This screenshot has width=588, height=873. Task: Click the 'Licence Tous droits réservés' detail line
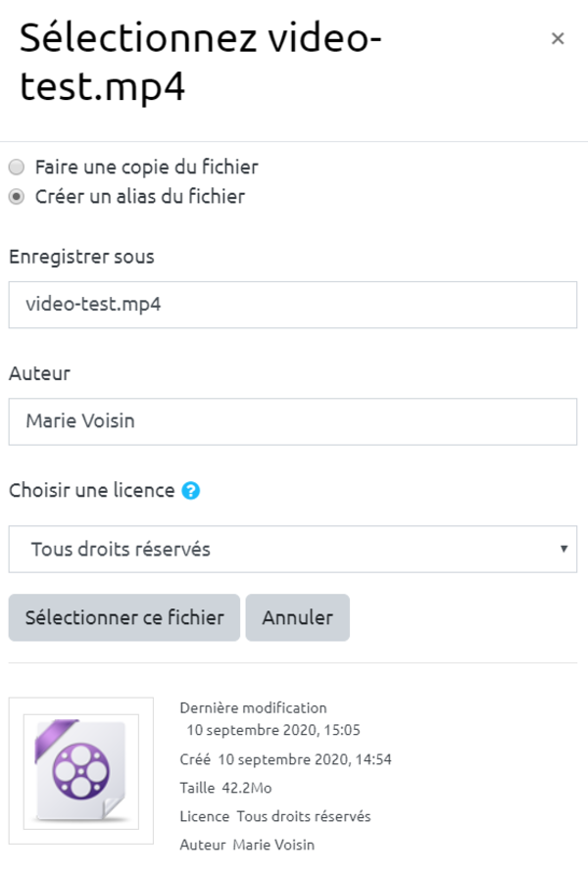(275, 816)
